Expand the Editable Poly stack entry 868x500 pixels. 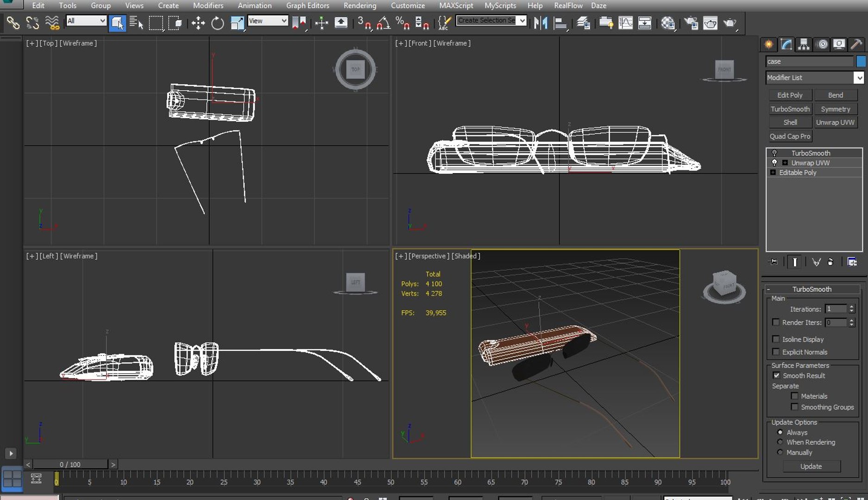tap(773, 172)
